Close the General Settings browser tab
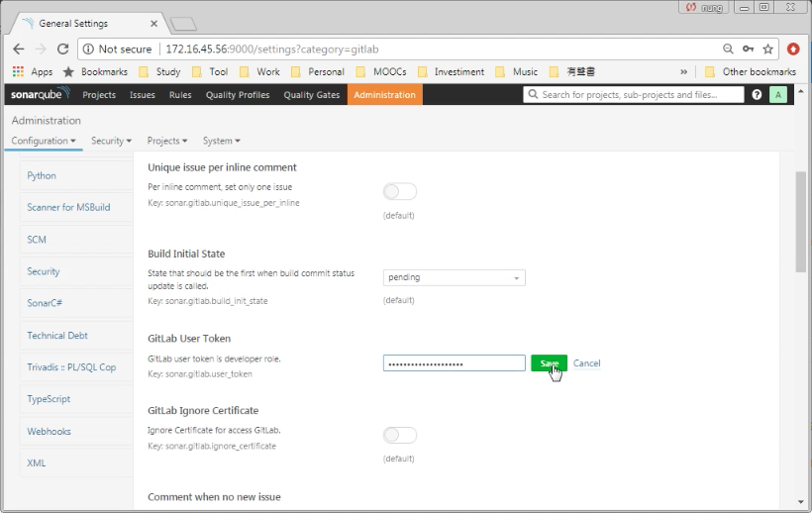 tap(153, 24)
